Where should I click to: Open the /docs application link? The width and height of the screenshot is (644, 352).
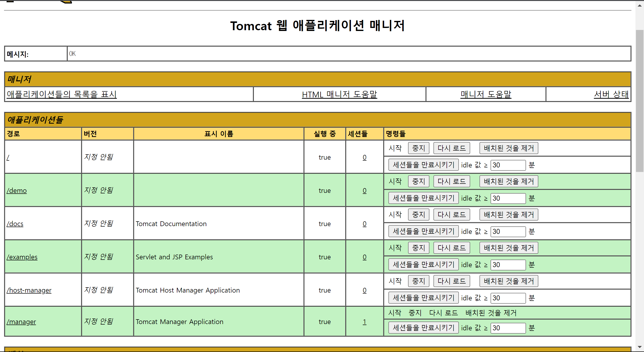(15, 224)
